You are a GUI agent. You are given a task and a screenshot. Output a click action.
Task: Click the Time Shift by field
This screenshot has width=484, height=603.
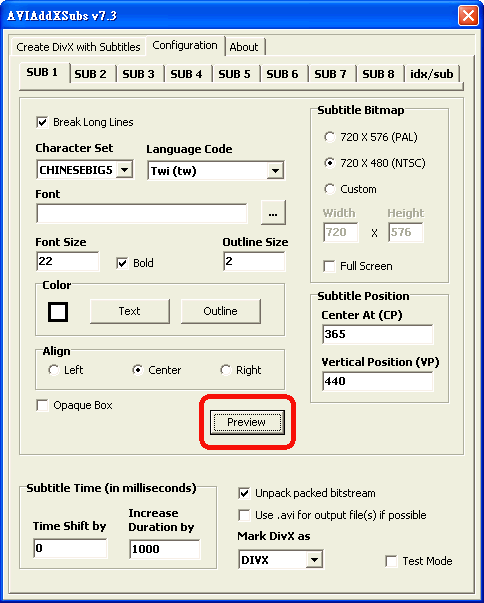click(x=70, y=548)
